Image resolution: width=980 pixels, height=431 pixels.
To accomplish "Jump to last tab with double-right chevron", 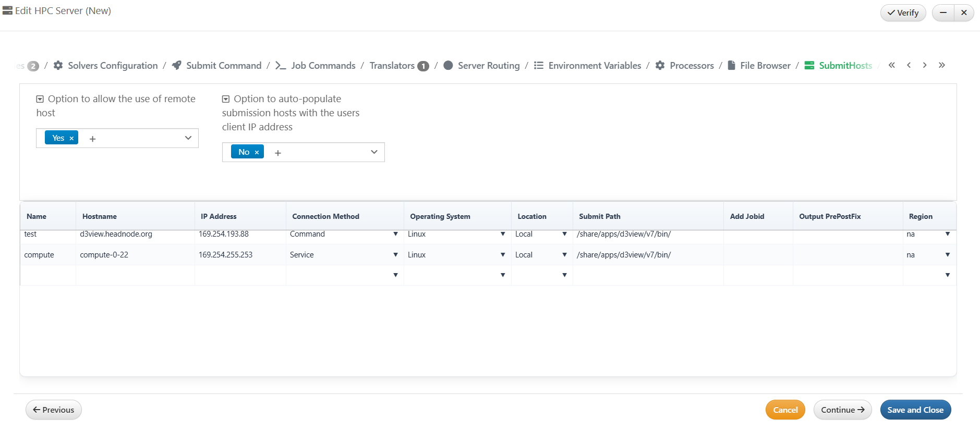I will pos(941,65).
